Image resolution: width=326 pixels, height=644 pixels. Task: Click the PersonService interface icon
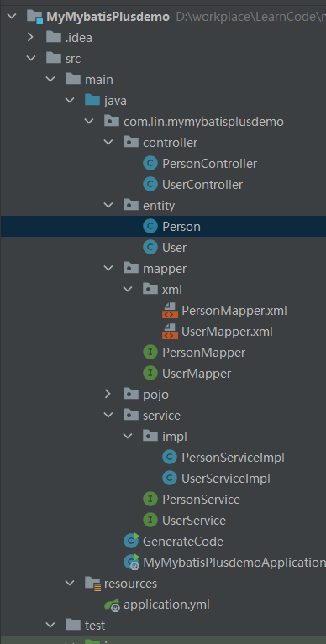coord(150,499)
